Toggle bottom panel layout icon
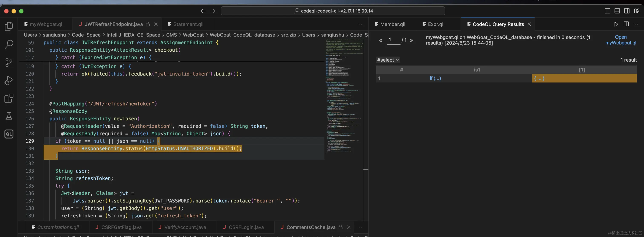The width and height of the screenshot is (644, 237). point(617,11)
